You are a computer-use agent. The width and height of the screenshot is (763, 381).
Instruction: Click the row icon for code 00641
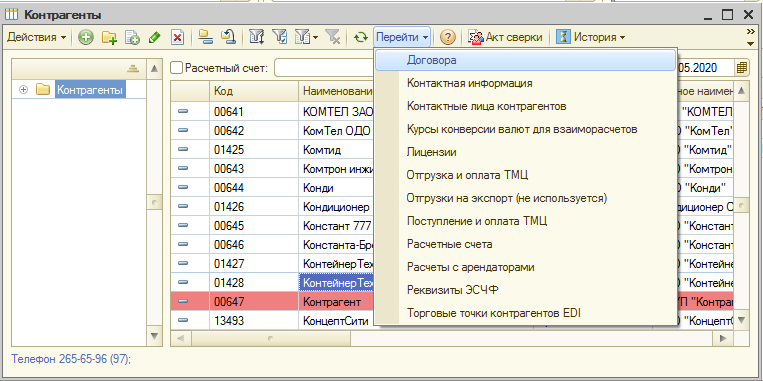(x=183, y=111)
